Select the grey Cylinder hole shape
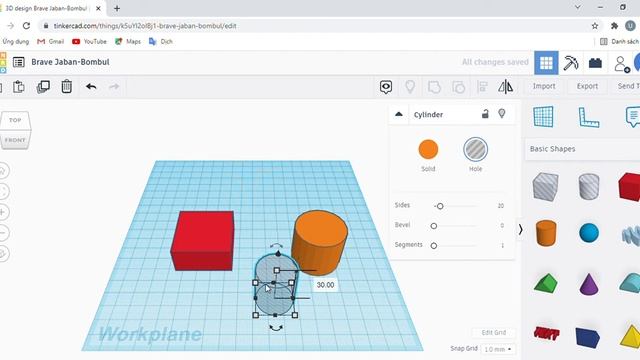Image resolution: width=640 pixels, height=360 pixels. click(x=589, y=186)
